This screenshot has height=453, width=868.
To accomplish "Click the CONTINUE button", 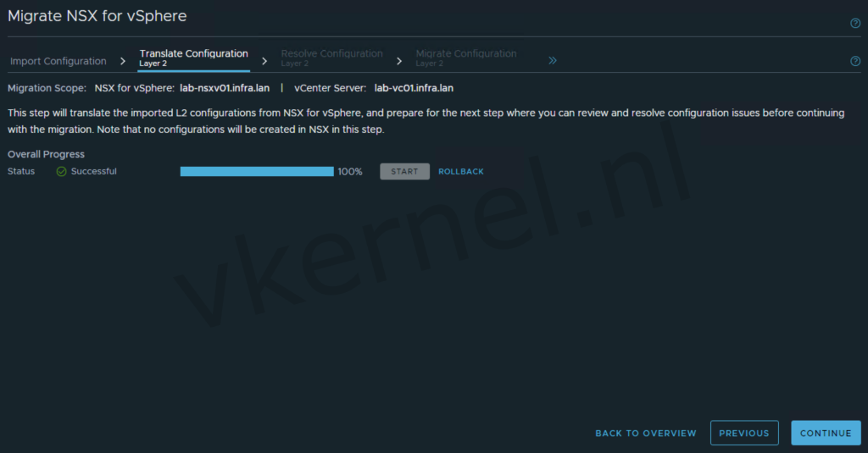I will 826,433.
